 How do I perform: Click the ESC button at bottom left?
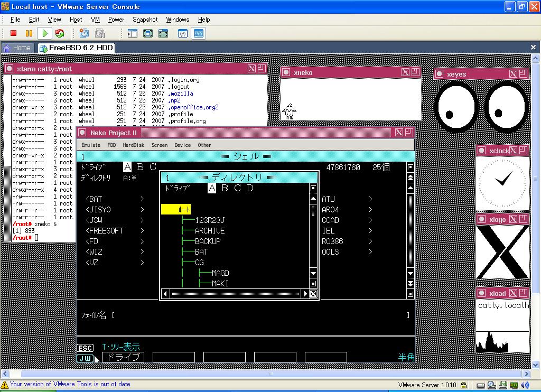[x=85, y=348]
